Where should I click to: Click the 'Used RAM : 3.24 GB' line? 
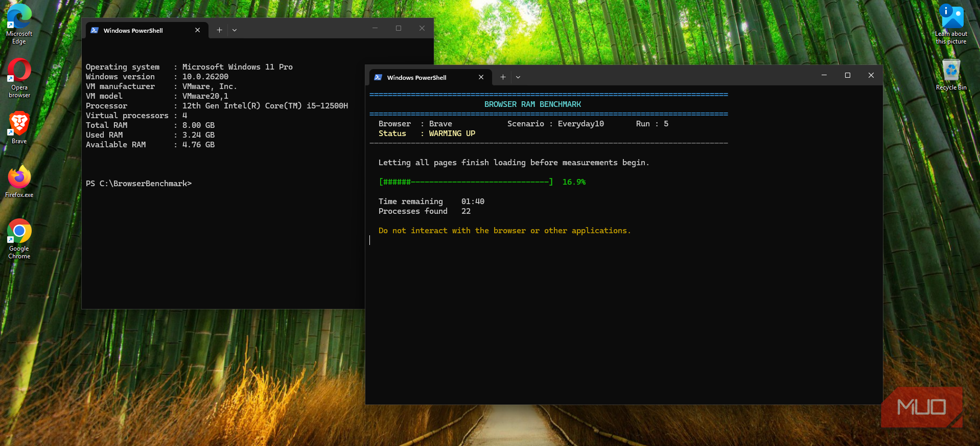point(150,135)
